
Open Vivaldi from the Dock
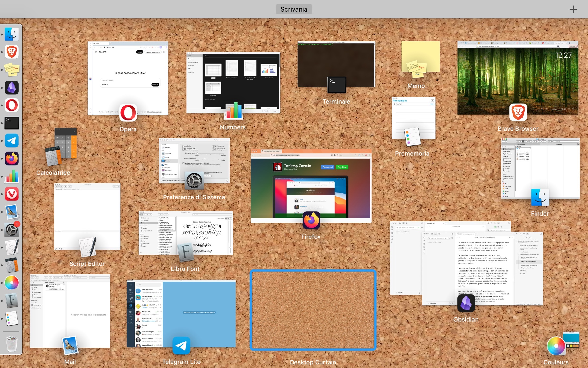click(x=12, y=194)
